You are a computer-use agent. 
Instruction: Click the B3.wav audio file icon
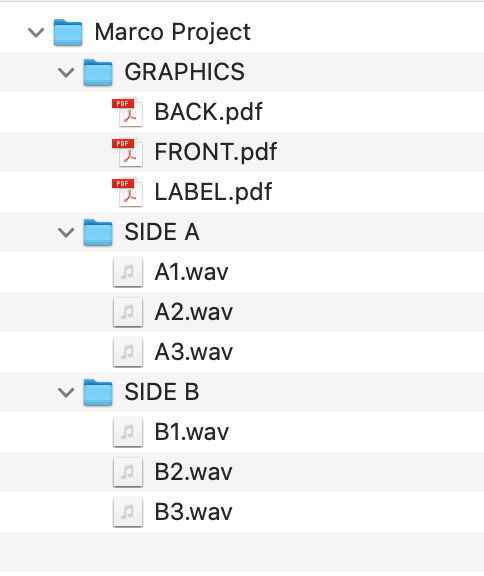pos(128,512)
